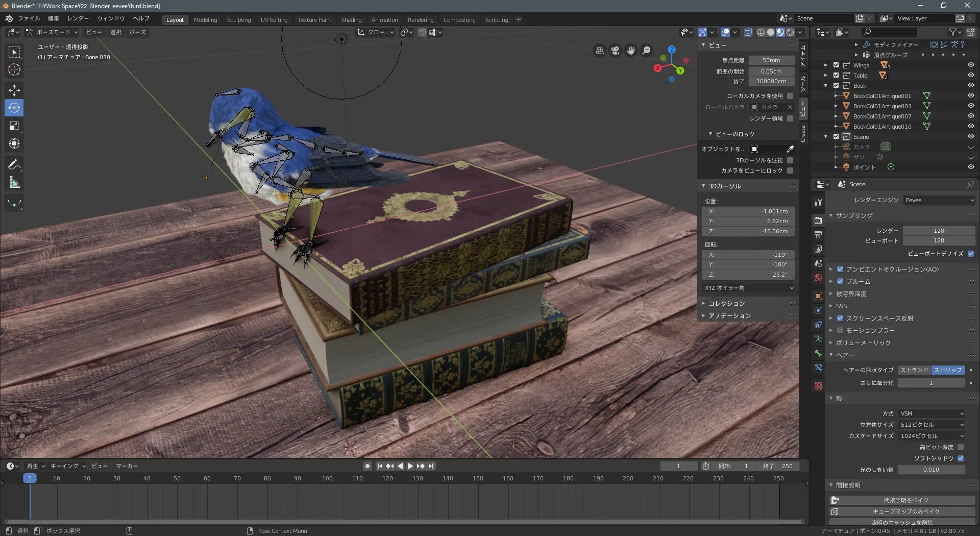Open the Object properties tab

[x=818, y=296]
